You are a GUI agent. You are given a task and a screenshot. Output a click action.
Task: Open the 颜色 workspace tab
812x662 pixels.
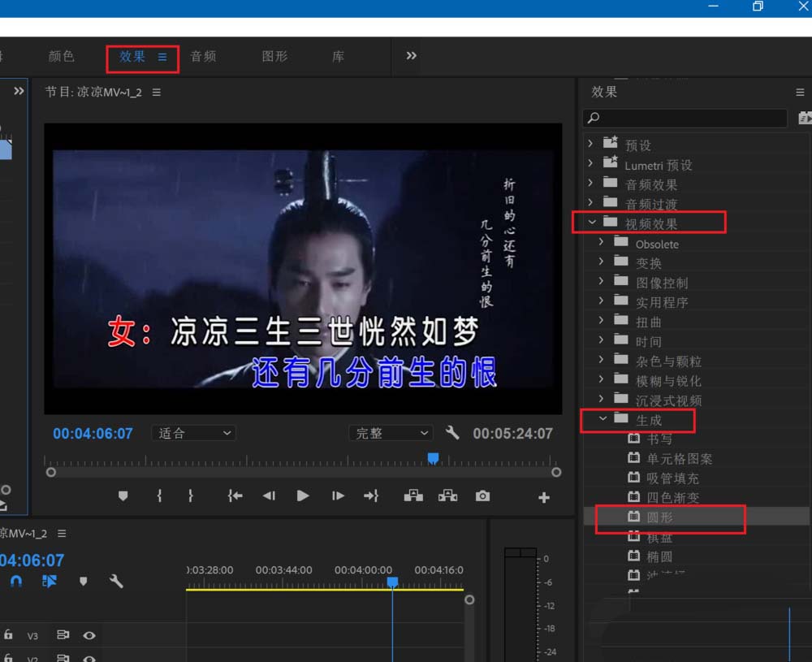[x=61, y=56]
